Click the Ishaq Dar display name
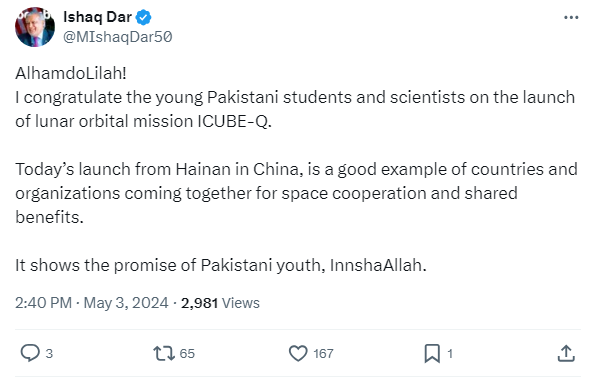Image resolution: width=591 pixels, height=382 pixels. pos(97,17)
